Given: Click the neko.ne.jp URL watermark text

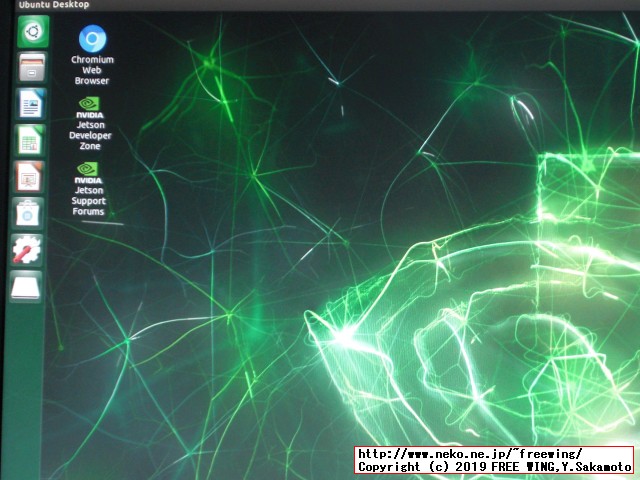Looking at the screenshot, I should (x=470, y=454).
